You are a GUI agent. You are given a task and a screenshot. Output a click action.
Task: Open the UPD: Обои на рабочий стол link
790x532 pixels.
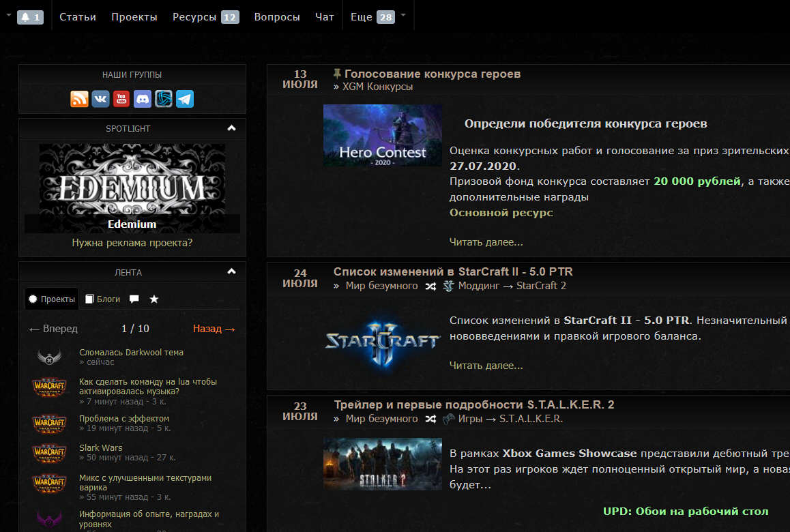tap(686, 512)
